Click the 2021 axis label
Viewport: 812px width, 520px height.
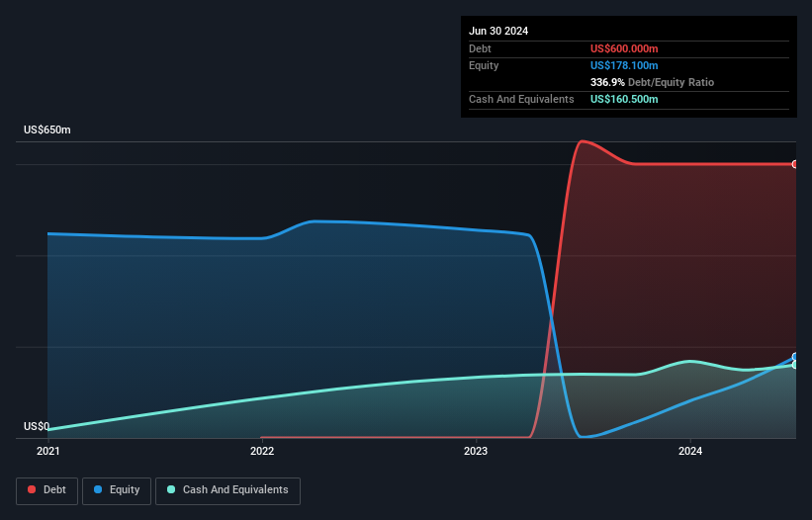pyautogui.click(x=48, y=451)
